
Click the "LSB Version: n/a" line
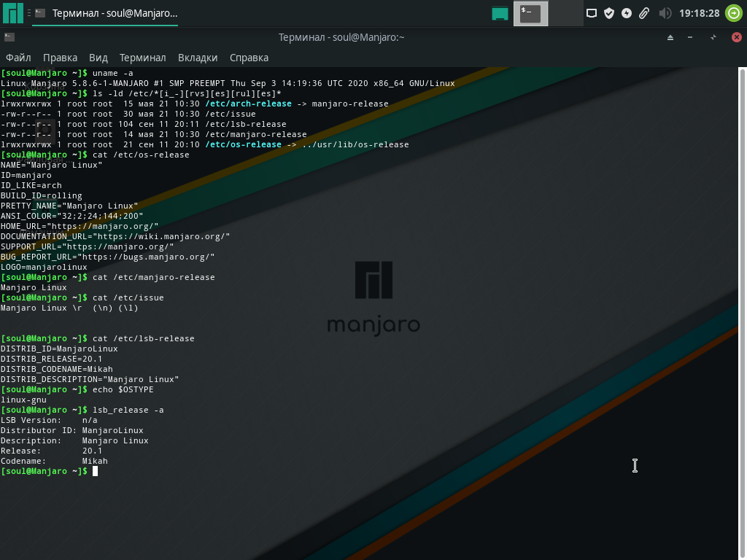(49, 421)
